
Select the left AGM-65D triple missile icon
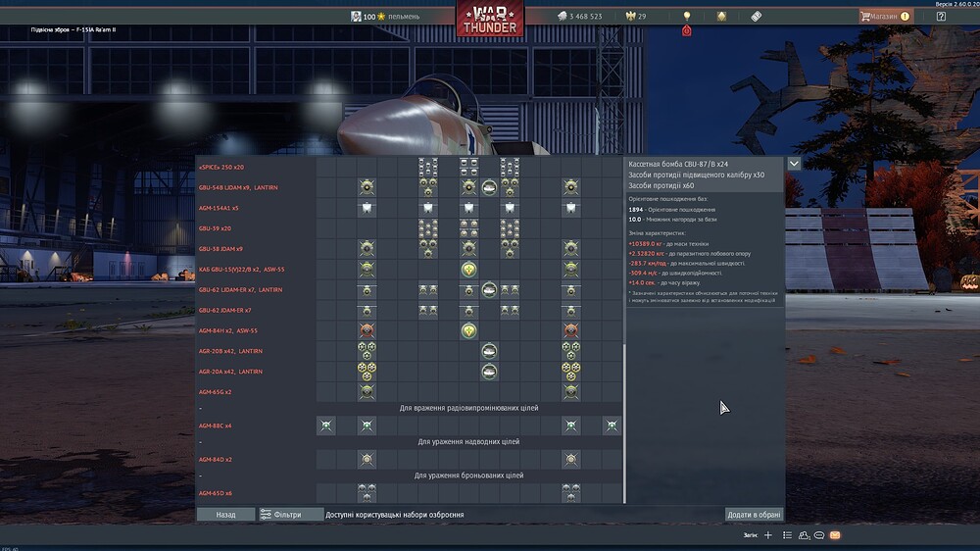coord(367,492)
